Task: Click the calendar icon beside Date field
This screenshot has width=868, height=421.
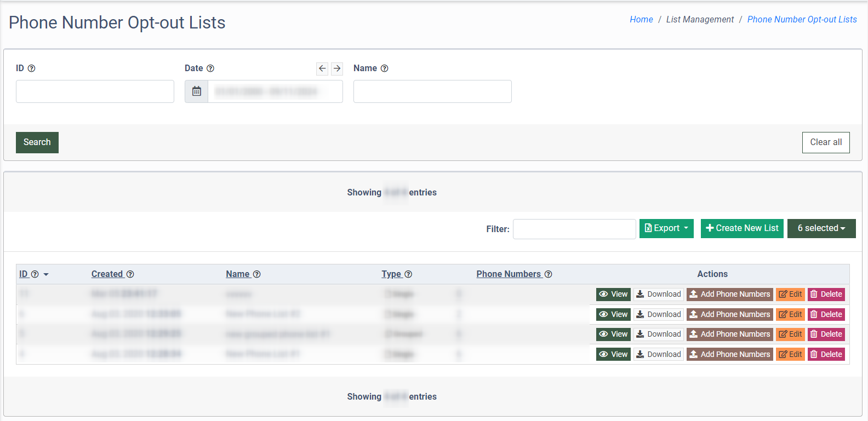Action: click(x=197, y=91)
